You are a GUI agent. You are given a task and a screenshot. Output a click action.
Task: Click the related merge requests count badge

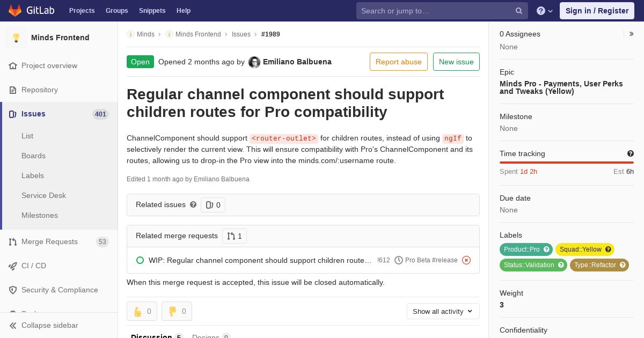(x=235, y=236)
